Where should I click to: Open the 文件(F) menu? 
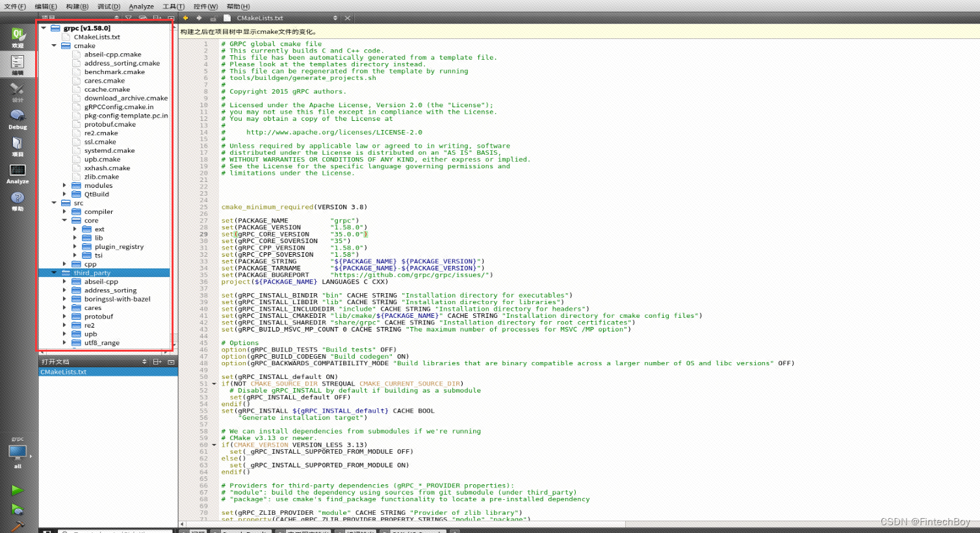pos(15,6)
